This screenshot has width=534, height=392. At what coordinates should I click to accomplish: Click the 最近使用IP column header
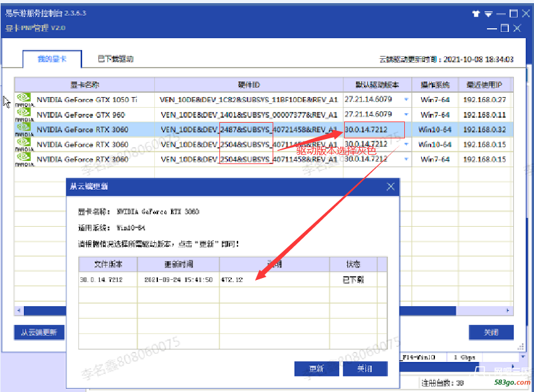(x=484, y=85)
